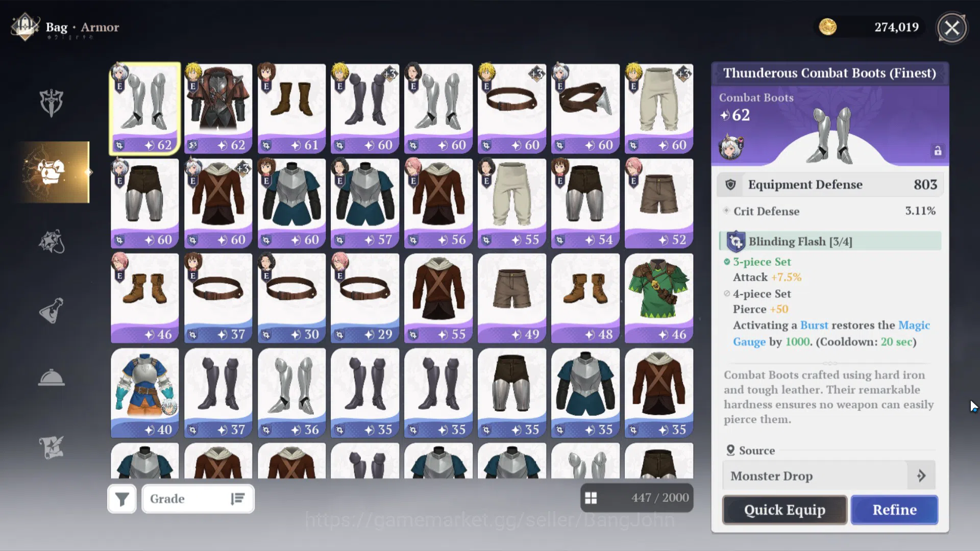Click the Magic Gauge keyword link
Viewport: 980px width, 551px height.
tap(831, 334)
